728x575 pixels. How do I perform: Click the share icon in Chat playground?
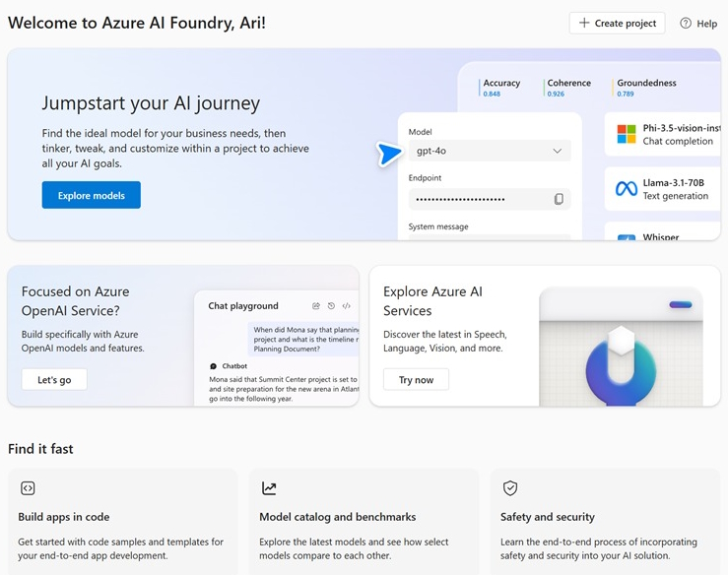(x=316, y=306)
